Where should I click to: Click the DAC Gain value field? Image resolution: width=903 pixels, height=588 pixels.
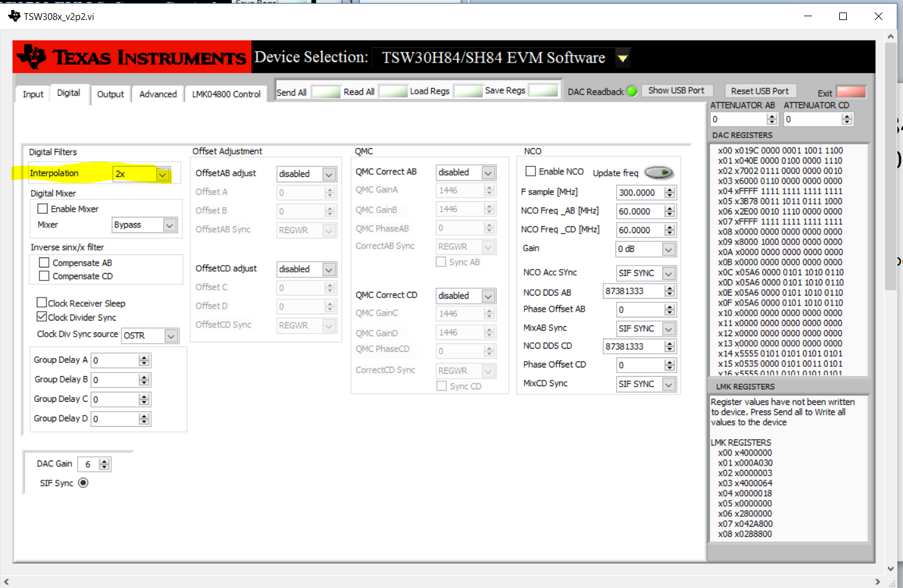tap(88, 464)
